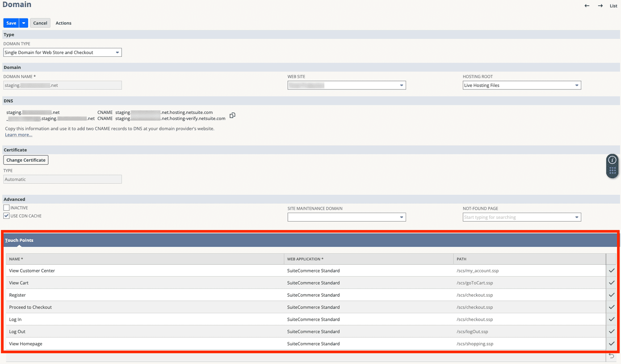
Task: Open the Actions menu
Action: 63,23
